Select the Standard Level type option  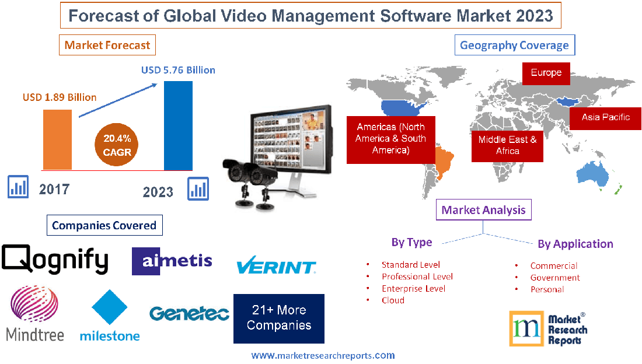[x=411, y=264]
